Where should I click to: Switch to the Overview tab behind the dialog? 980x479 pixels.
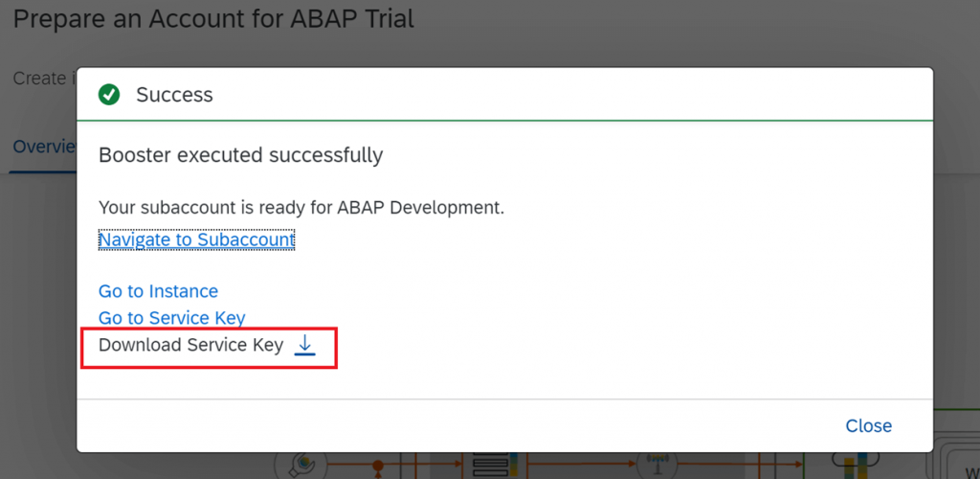(x=44, y=147)
